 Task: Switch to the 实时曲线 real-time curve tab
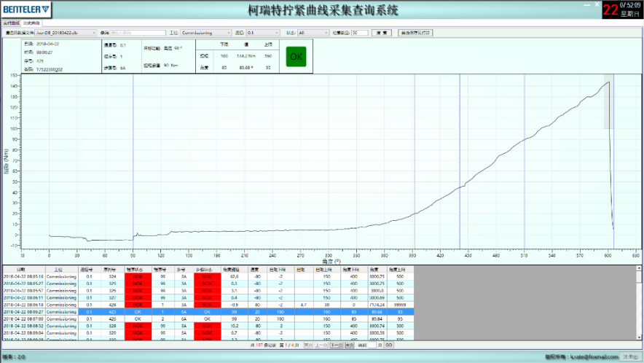tap(12, 23)
